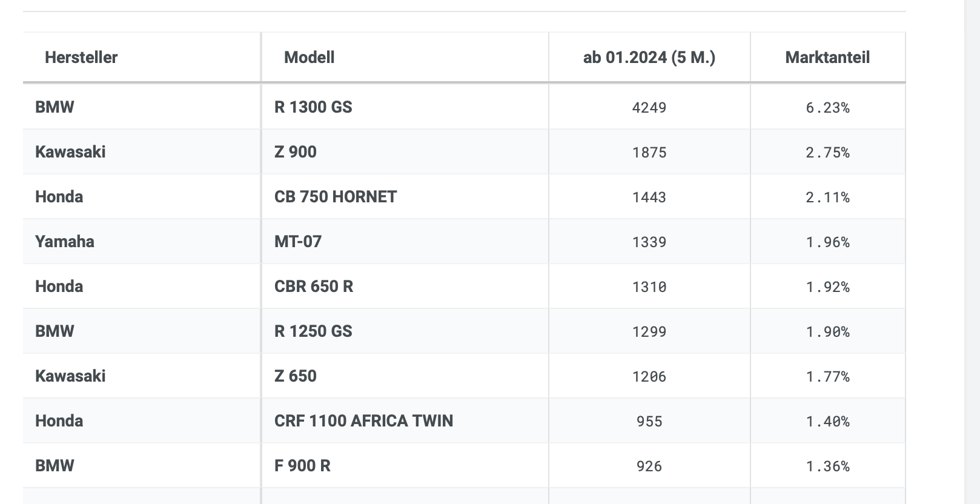Select the Yamaha manufacturer cell
The width and height of the screenshot is (980, 504).
tap(65, 242)
